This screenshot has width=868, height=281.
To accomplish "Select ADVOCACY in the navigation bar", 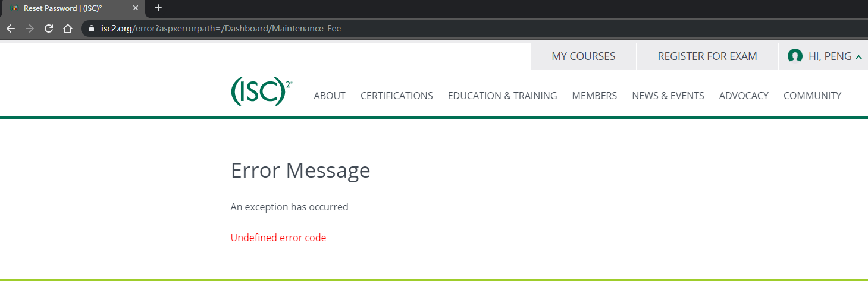I will pos(744,96).
